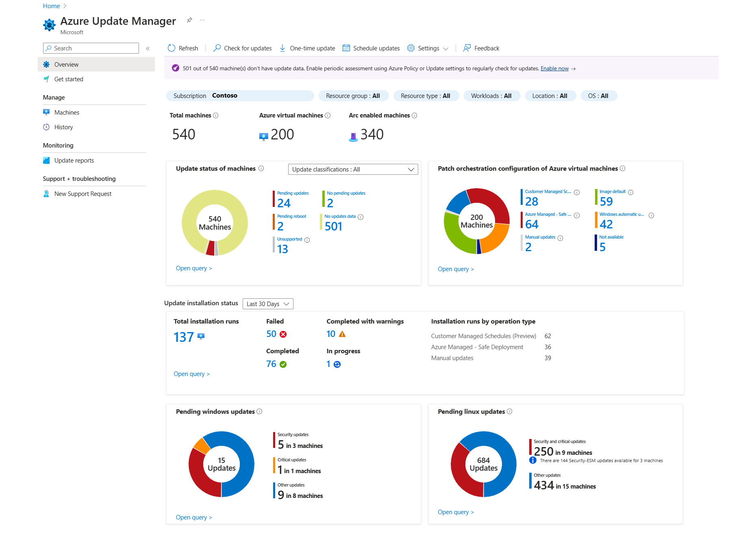Click the Completed runs count 76
Screen dimensions: 756x554
271,364
